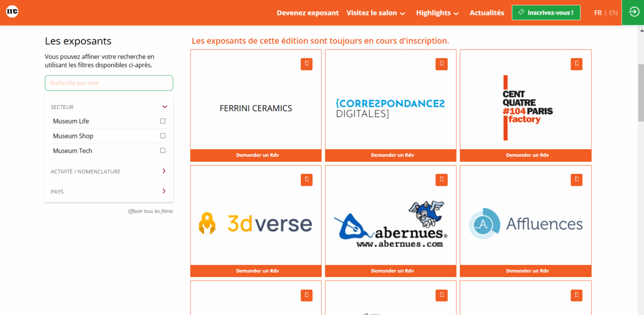Bookmark the 3dverse exhibitor card

click(x=306, y=180)
